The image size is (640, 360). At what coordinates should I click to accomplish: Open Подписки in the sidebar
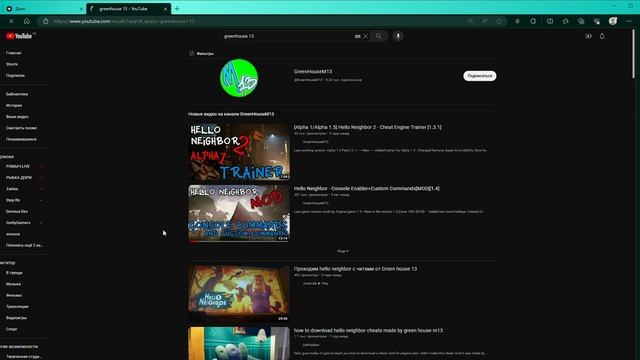pos(15,76)
